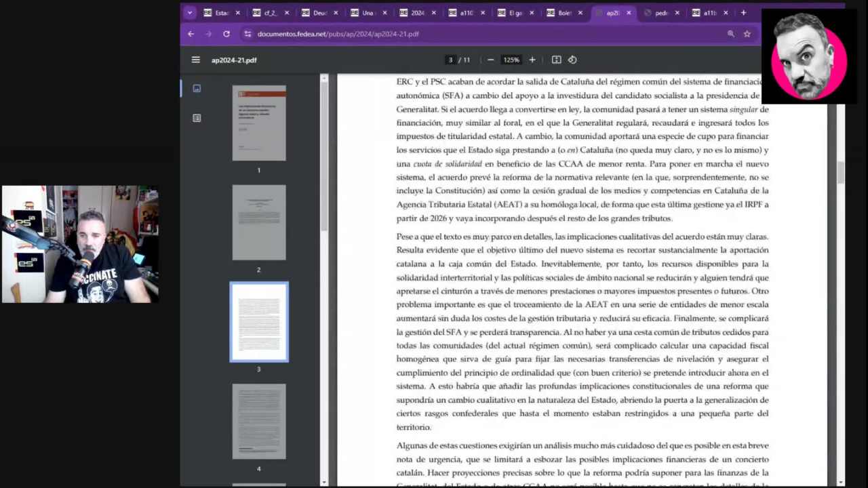
Task: Switch to the 'Una' browser tab
Action: click(368, 13)
